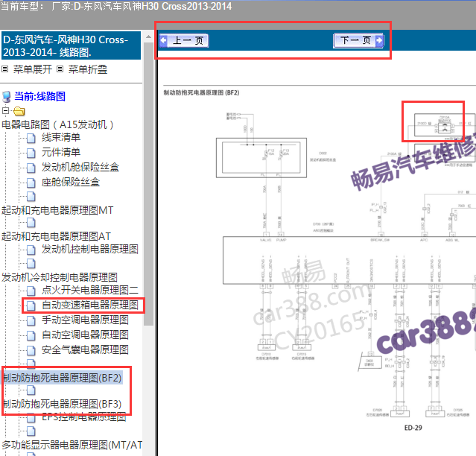Open 手动空调电器原理图 diagram

point(86,320)
